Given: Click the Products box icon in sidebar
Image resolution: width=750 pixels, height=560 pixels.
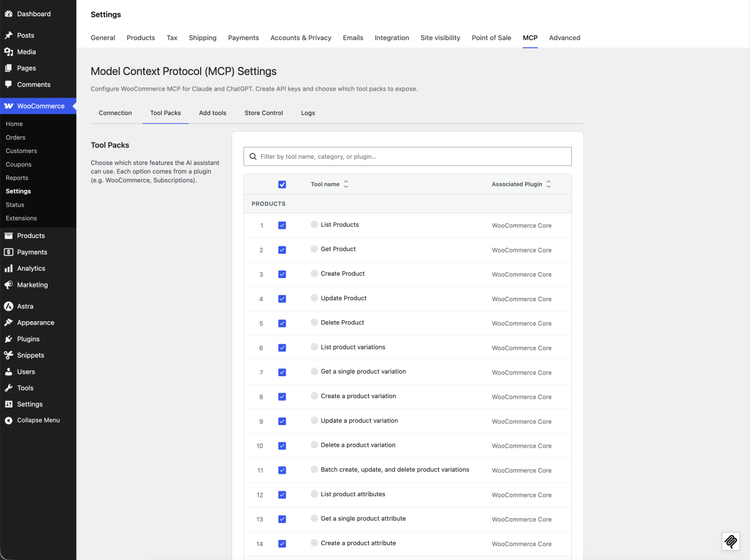Looking at the screenshot, I should tap(9, 236).
